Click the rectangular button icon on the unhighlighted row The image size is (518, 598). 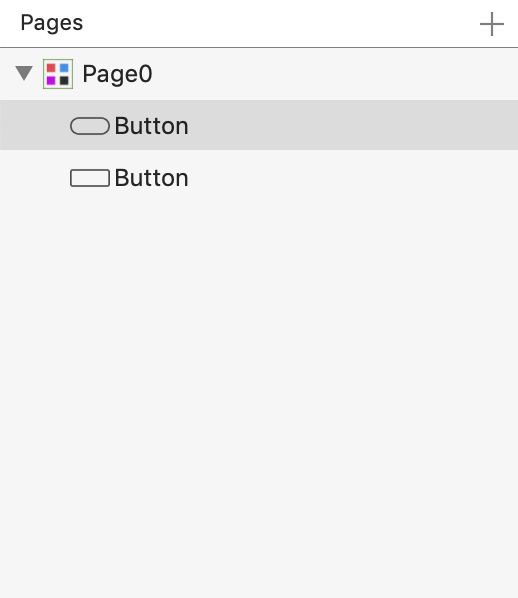(90, 178)
